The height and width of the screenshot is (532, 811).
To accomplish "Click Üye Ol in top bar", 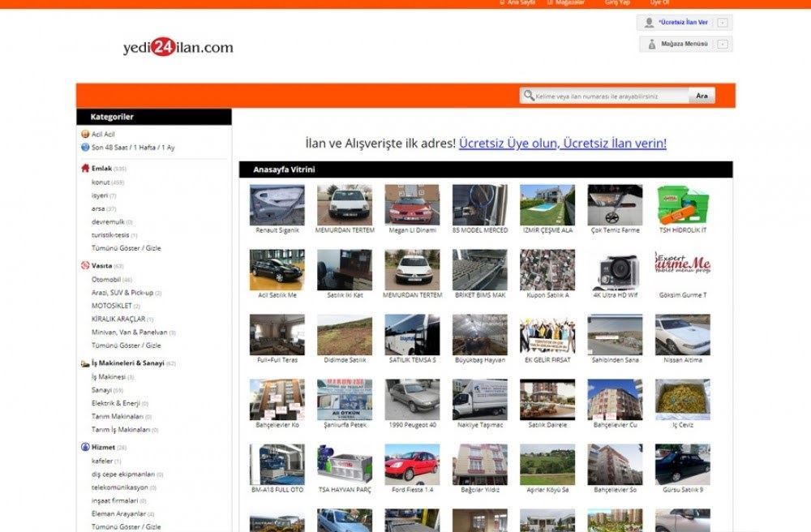I will tap(659, 2).
